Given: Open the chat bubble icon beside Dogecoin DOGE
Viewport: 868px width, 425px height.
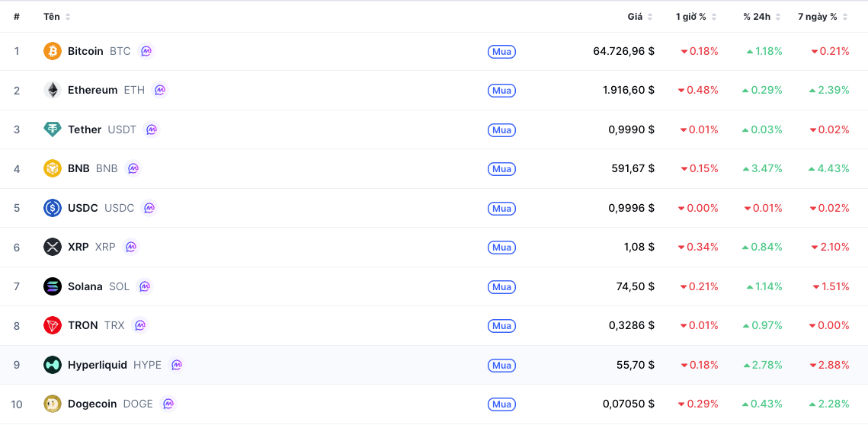Looking at the screenshot, I should click(168, 404).
